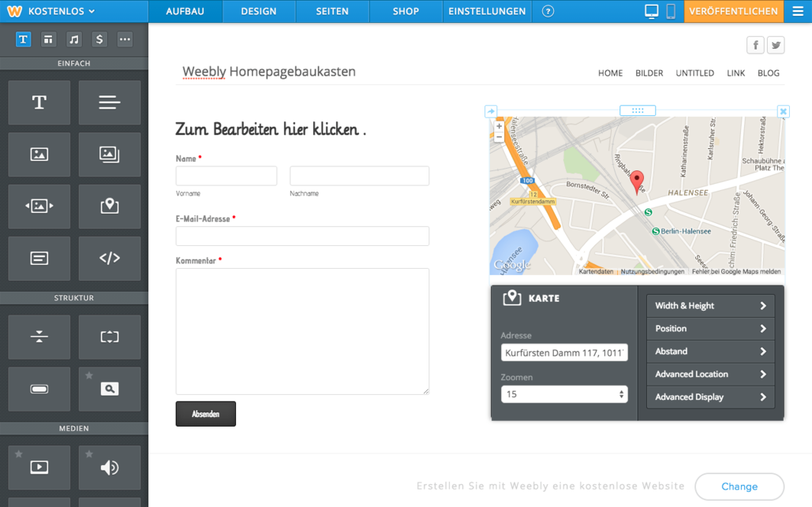This screenshot has width=812, height=507.
Task: Select the Audio Player element
Action: coord(110,468)
